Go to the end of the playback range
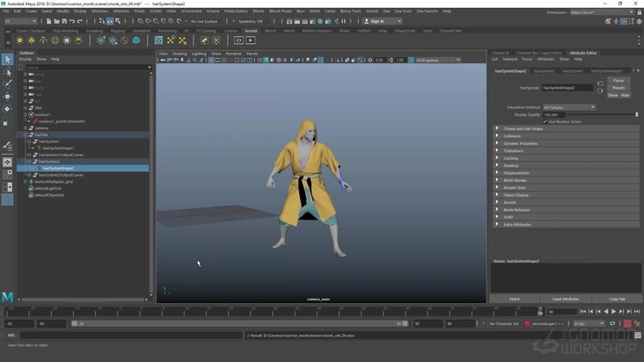Screen dimensions: 644x362 pos(637,312)
